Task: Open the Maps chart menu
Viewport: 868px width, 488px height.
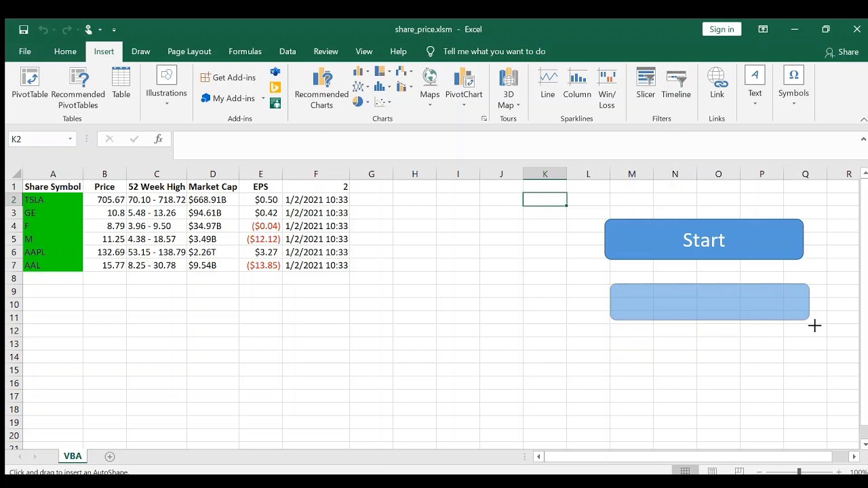Action: (x=430, y=88)
